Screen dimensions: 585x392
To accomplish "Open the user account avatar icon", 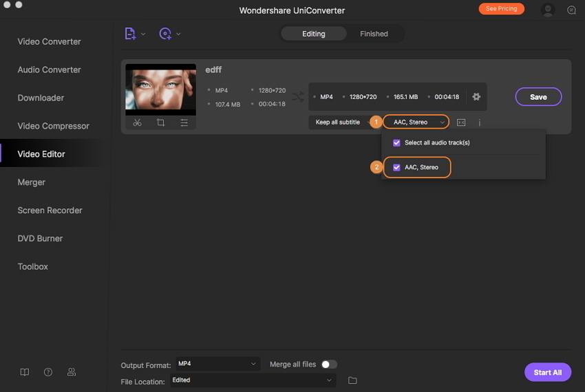I will (548, 10).
